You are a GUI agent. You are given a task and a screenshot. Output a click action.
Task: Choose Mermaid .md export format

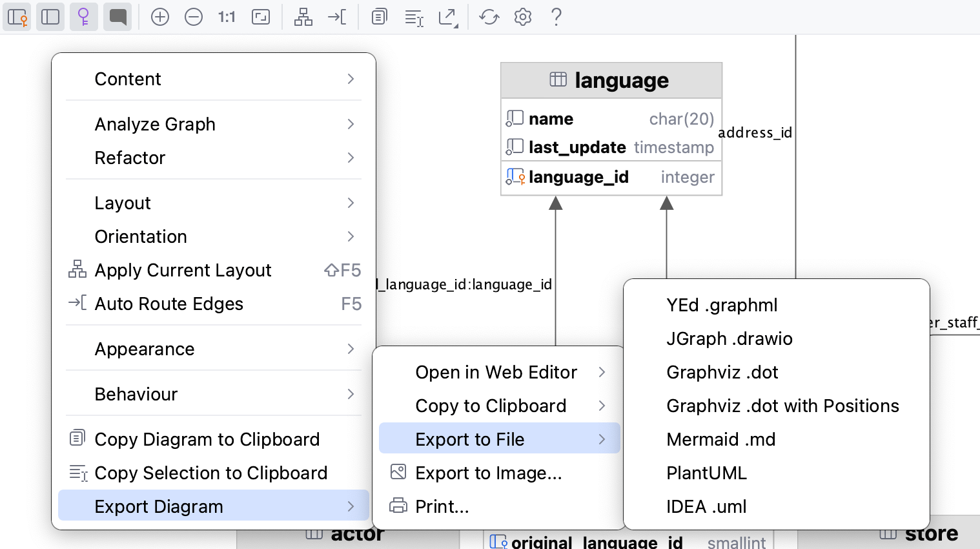coord(721,439)
